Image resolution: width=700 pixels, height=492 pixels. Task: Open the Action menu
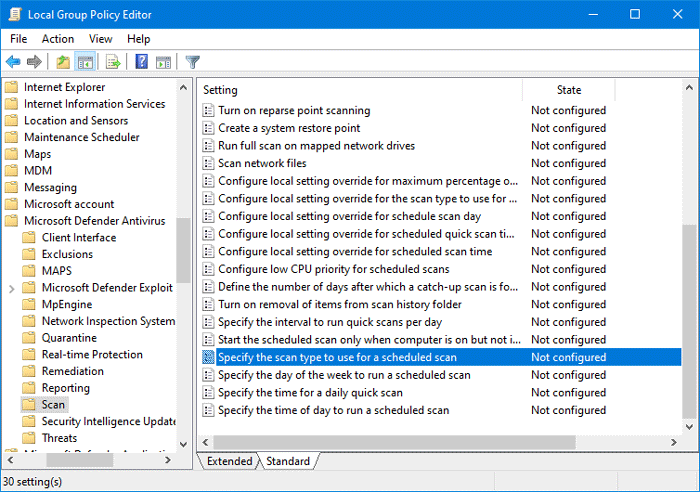(58, 39)
